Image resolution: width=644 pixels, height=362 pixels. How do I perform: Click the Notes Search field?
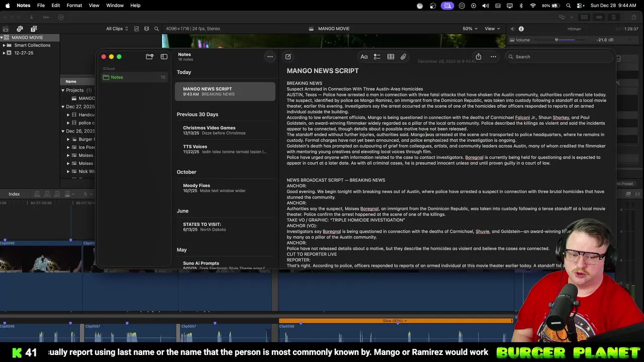click(558, 57)
